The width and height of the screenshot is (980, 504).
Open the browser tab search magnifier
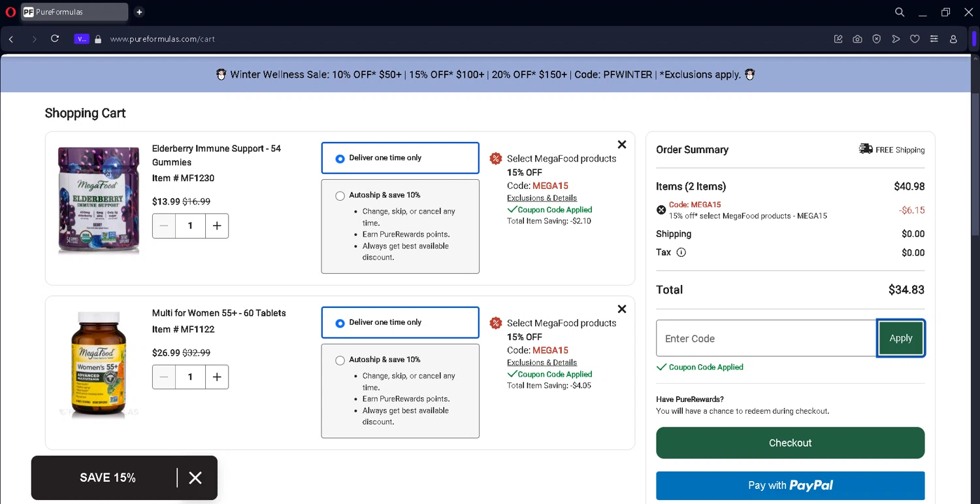click(x=900, y=12)
